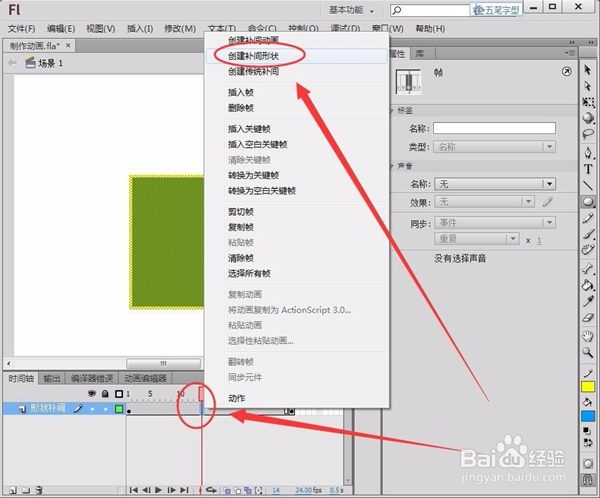Screen dimensions: 600x498
Task: Select the Bone tool
Action: 588,268
